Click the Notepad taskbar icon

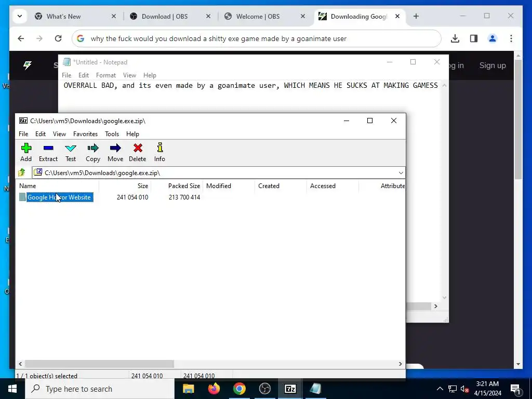coord(315,389)
